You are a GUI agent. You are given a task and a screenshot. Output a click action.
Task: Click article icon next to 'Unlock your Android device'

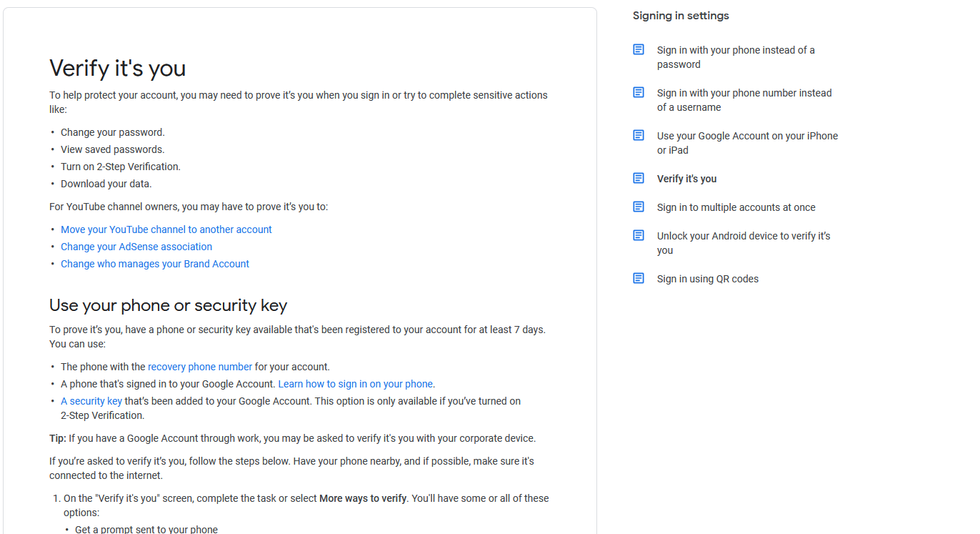pyautogui.click(x=639, y=235)
